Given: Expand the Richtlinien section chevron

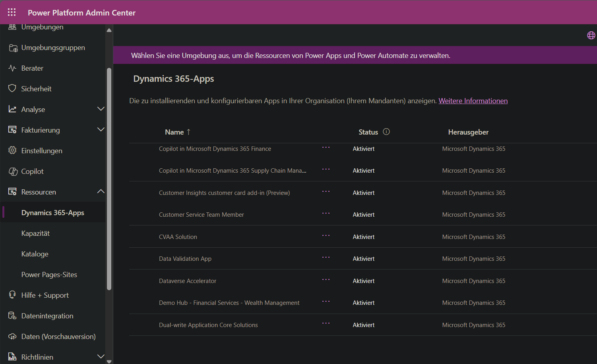Looking at the screenshot, I should 101,356.
